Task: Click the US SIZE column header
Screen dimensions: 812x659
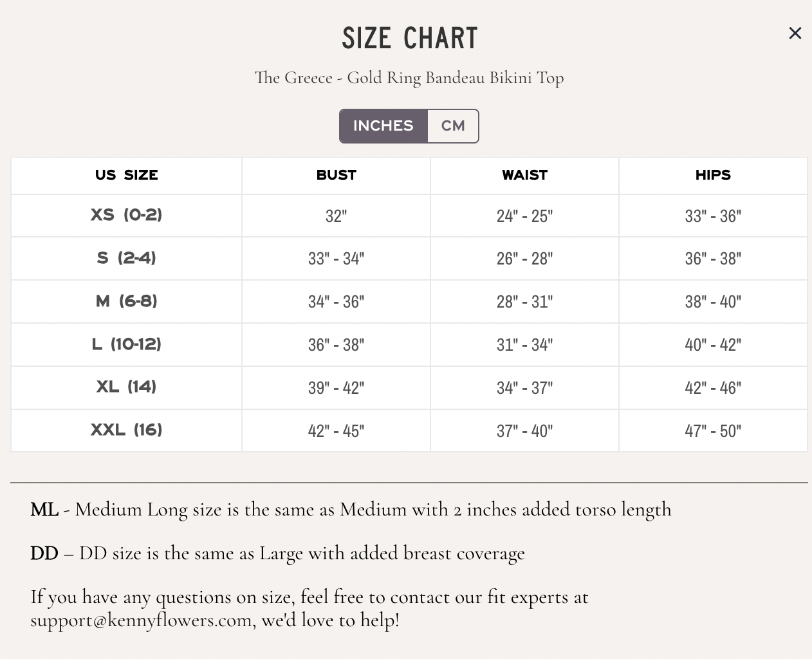Action: tap(127, 175)
